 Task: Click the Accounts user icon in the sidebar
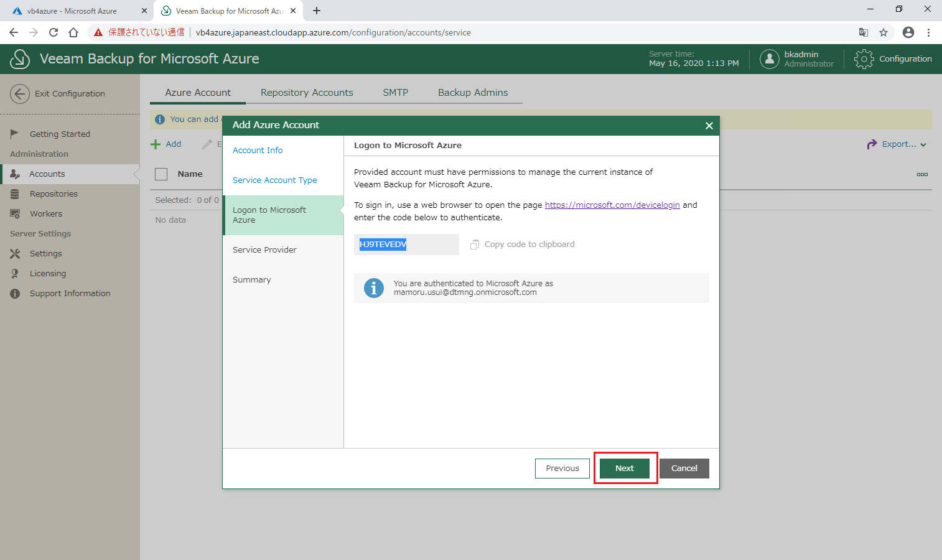click(x=15, y=174)
